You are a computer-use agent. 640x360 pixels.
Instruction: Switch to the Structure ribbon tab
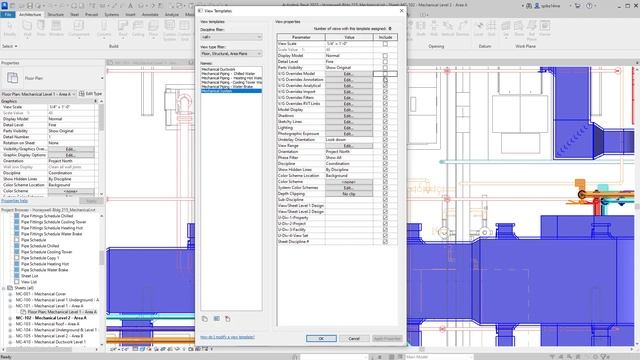pos(56,14)
